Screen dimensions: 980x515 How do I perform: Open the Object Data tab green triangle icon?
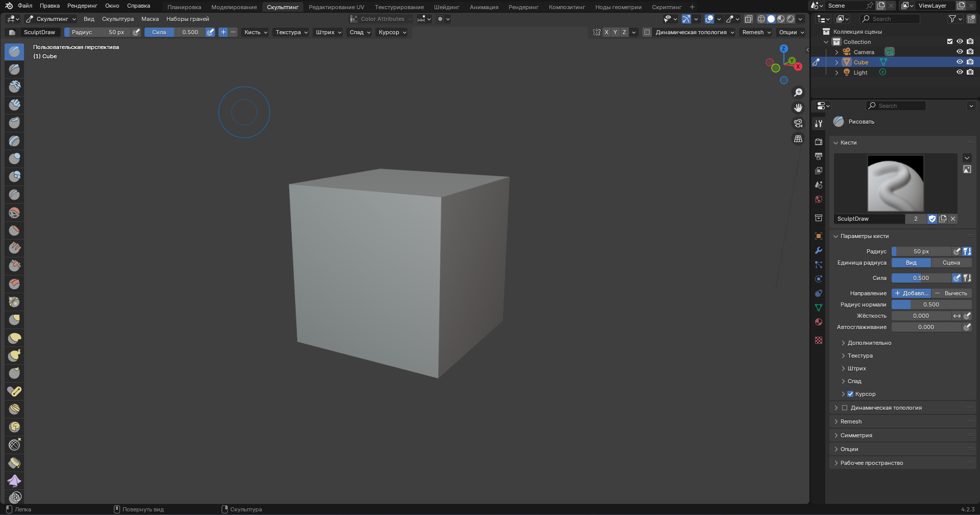pyautogui.click(x=819, y=308)
